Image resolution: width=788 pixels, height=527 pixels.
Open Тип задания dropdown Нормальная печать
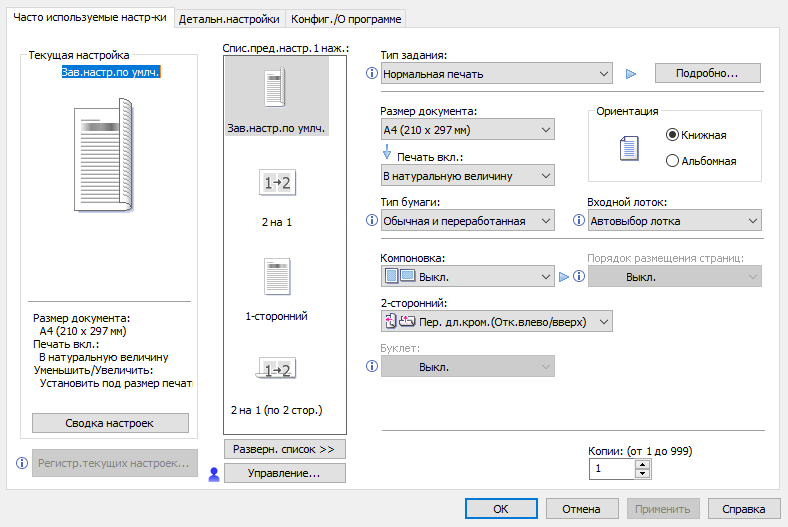[497, 73]
